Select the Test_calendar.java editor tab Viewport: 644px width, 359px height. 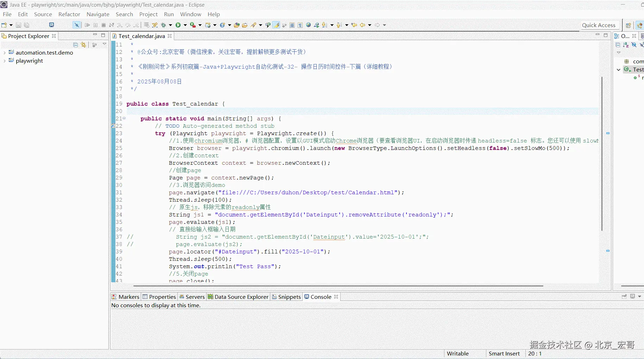pos(141,36)
